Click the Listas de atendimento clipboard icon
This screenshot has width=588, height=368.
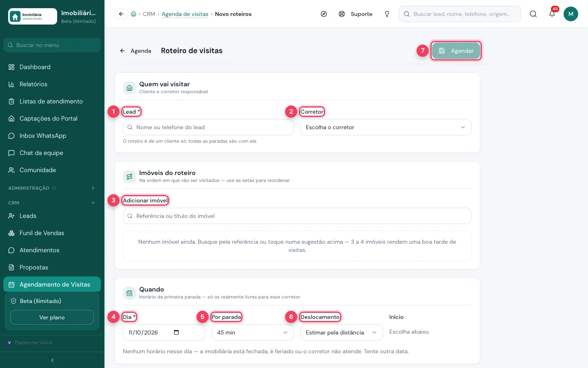11,101
